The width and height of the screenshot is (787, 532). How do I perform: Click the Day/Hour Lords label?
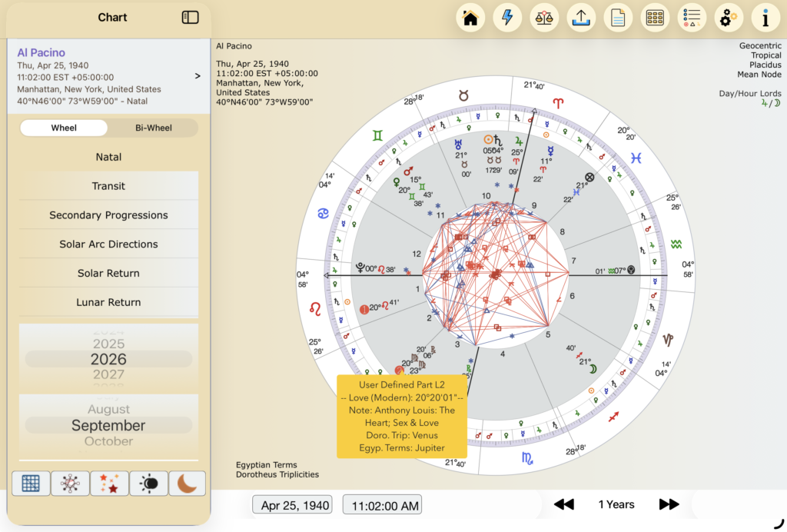tap(750, 93)
